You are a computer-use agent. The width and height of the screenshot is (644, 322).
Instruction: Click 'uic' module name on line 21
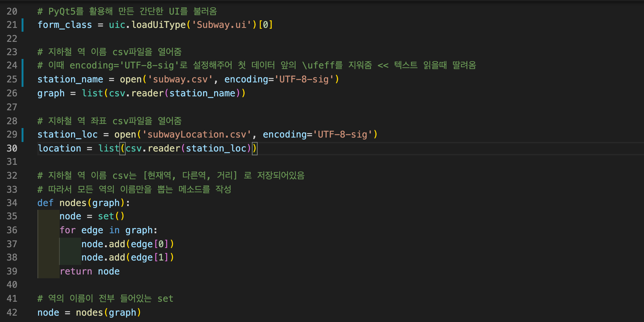[x=117, y=25]
